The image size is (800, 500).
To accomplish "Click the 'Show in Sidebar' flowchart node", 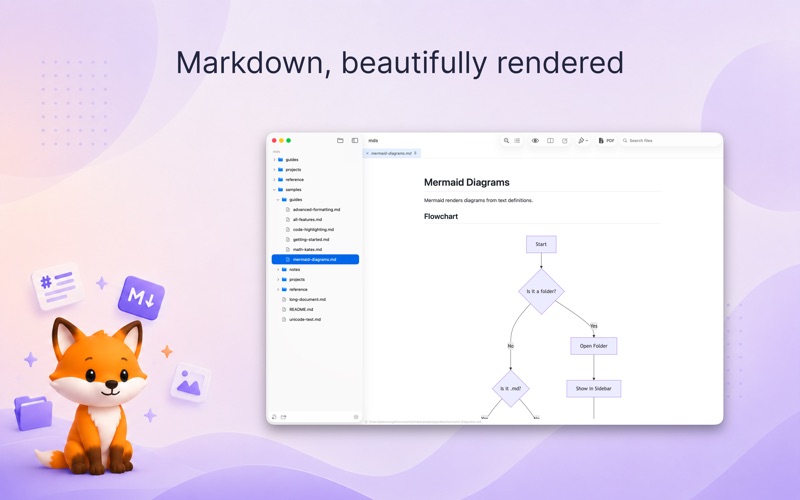I will [x=593, y=389].
